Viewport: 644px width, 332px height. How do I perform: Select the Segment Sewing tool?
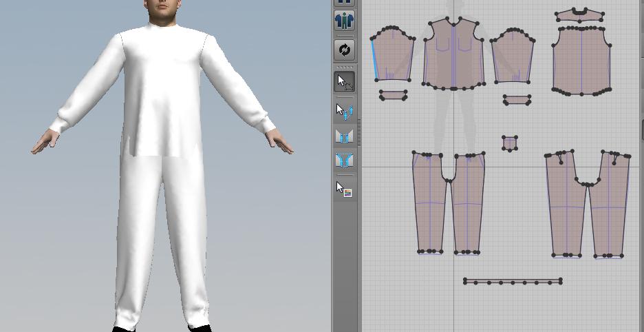coord(344,136)
